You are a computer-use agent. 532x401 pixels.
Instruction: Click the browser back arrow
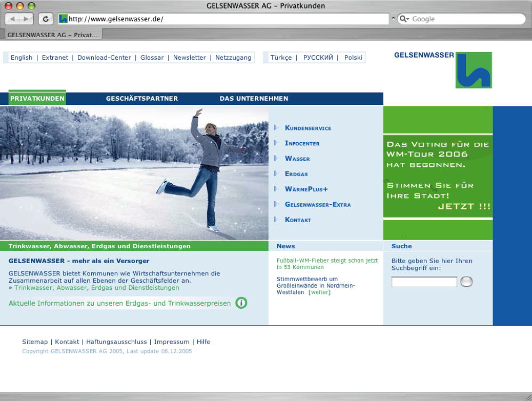[x=13, y=18]
